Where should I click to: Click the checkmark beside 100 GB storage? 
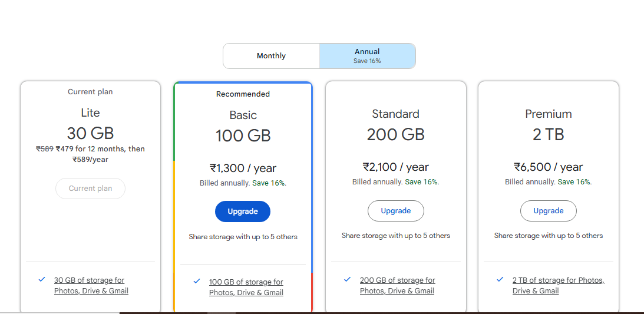pyautogui.click(x=197, y=282)
